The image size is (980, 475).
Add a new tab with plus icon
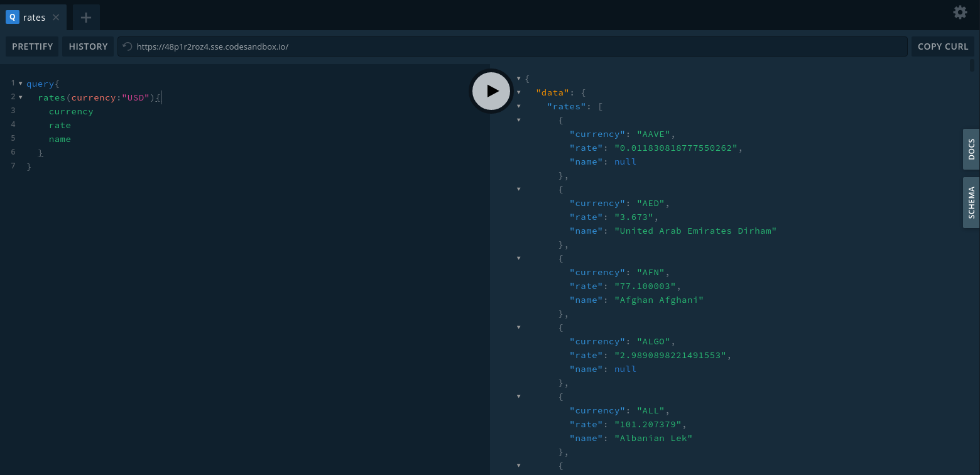[x=86, y=18]
